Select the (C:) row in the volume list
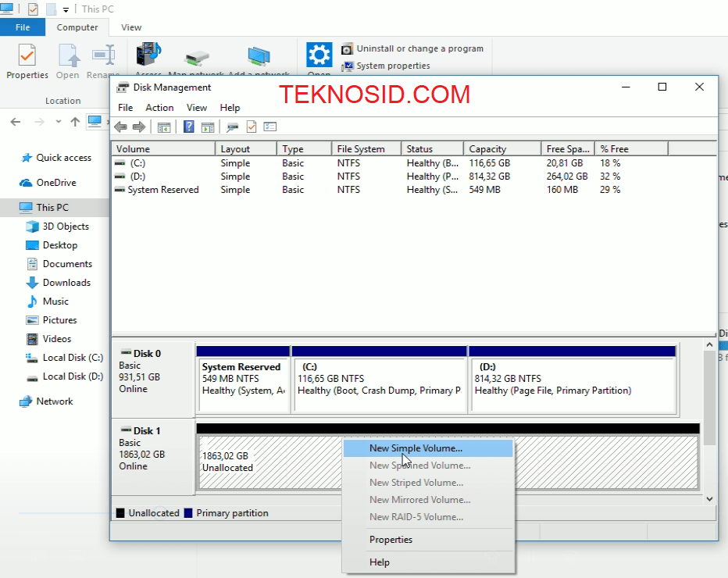The height and width of the screenshot is (578, 728). pos(413,163)
